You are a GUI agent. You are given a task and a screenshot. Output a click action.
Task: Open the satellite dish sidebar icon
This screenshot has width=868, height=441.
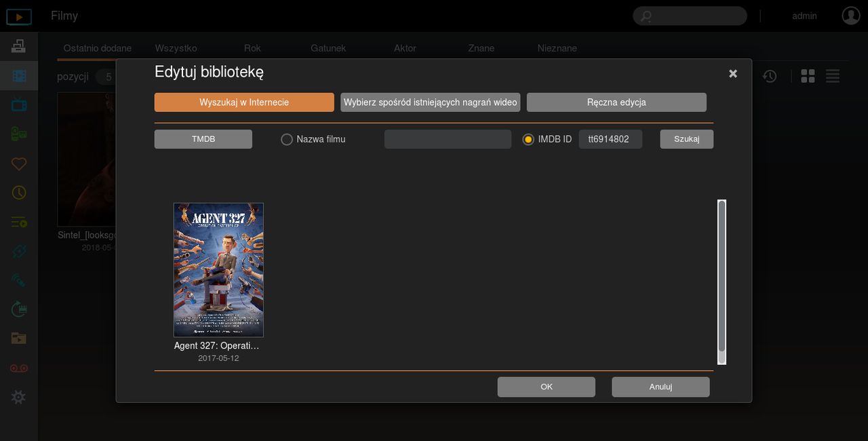(x=19, y=280)
